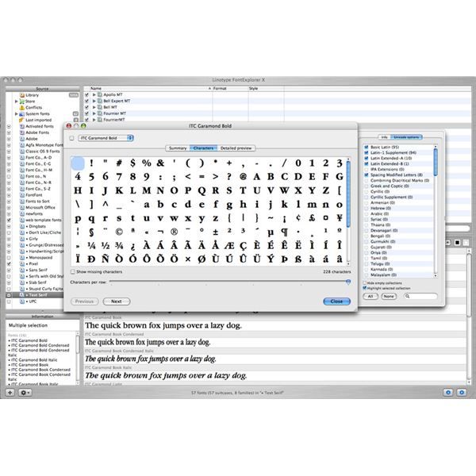Click the All button in Unicode options
The image size is (476, 476).
(370, 296)
